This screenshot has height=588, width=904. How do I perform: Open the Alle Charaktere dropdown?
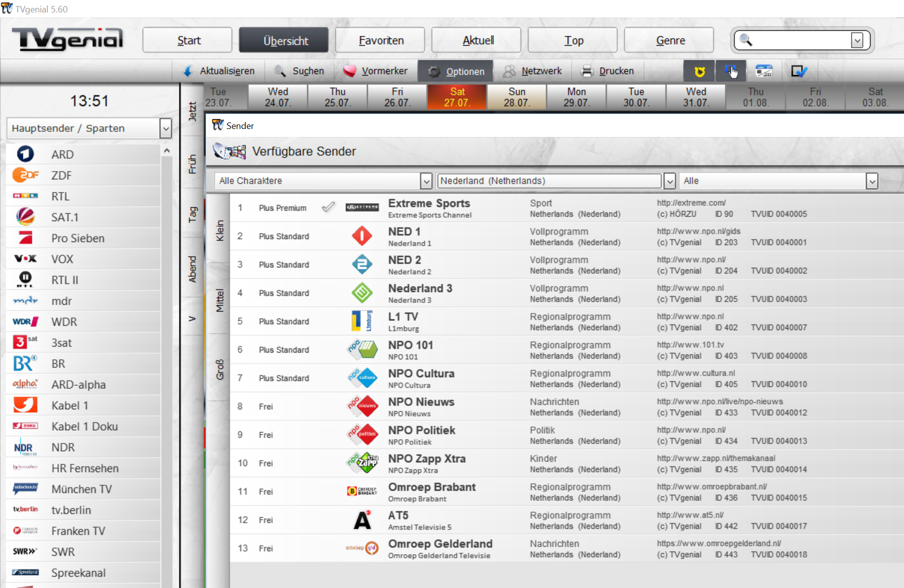click(x=426, y=181)
